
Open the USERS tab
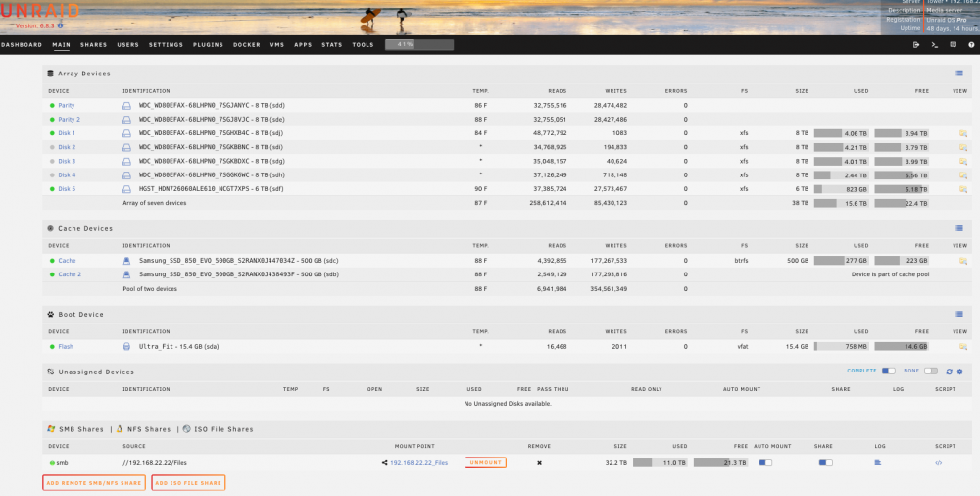click(x=127, y=45)
